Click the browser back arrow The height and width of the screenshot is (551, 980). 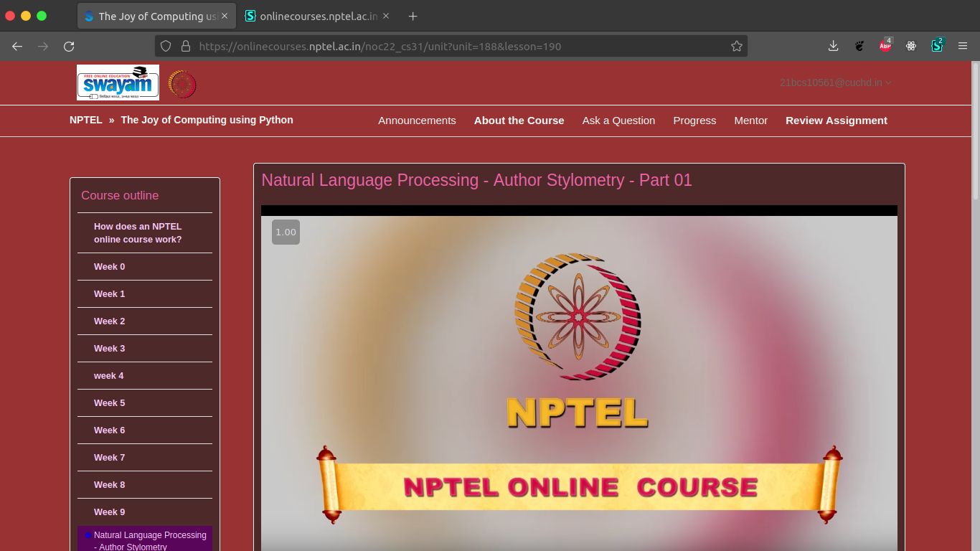[x=17, y=46]
